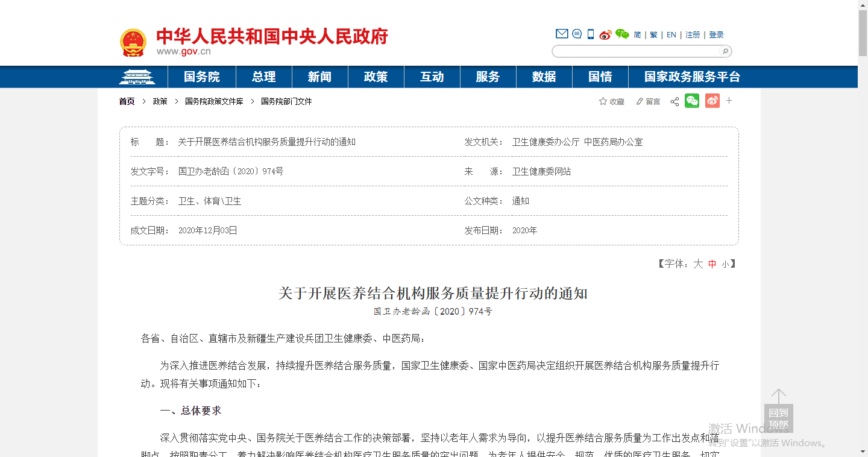
Task: Click the Weibo icon beside the language links
Action: [605, 34]
